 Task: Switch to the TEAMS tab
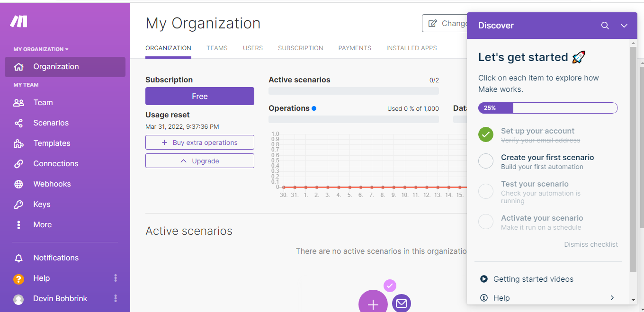217,48
